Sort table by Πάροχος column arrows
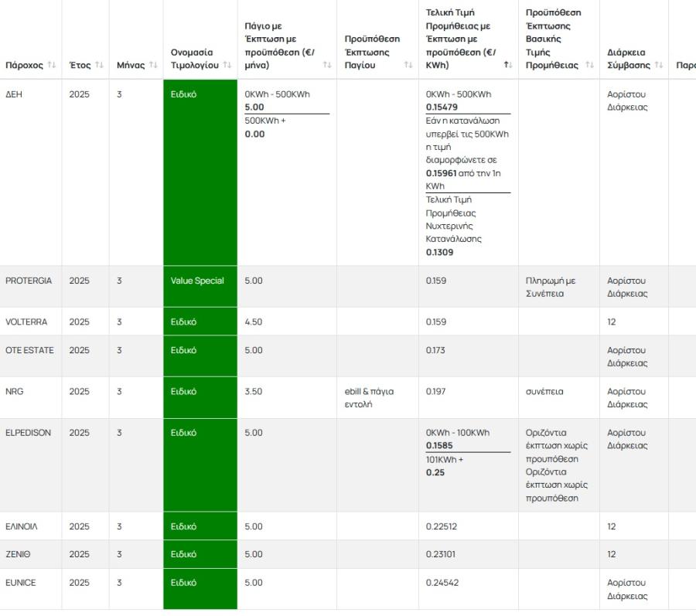 click(x=52, y=65)
